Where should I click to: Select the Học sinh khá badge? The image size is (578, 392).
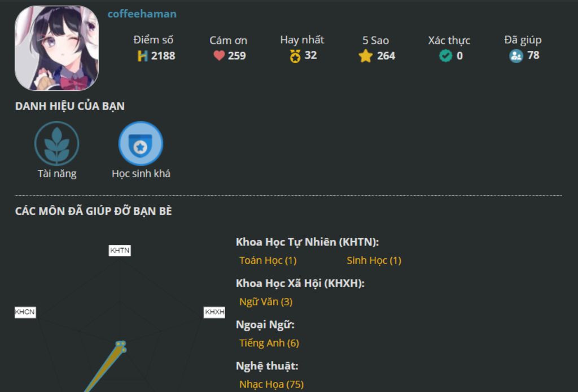(x=141, y=144)
